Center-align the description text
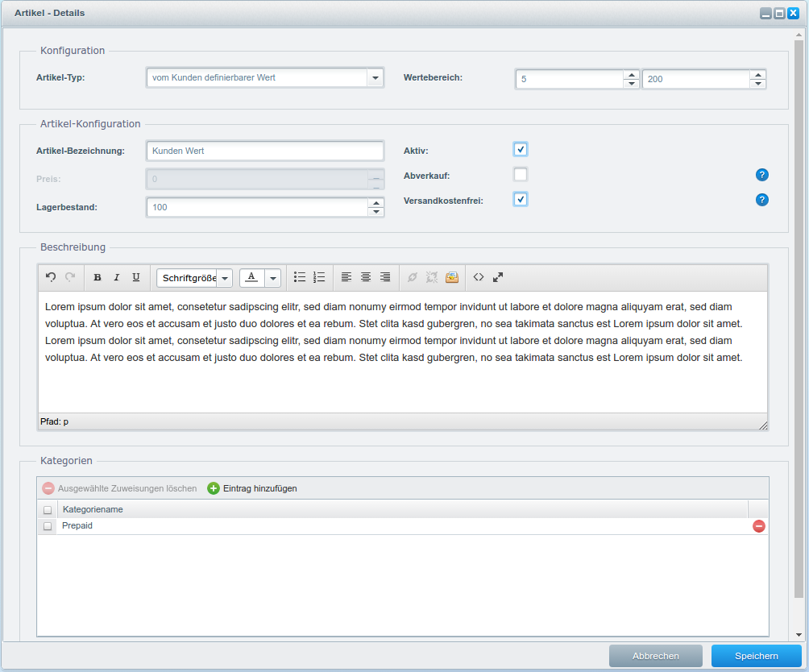 pos(366,277)
